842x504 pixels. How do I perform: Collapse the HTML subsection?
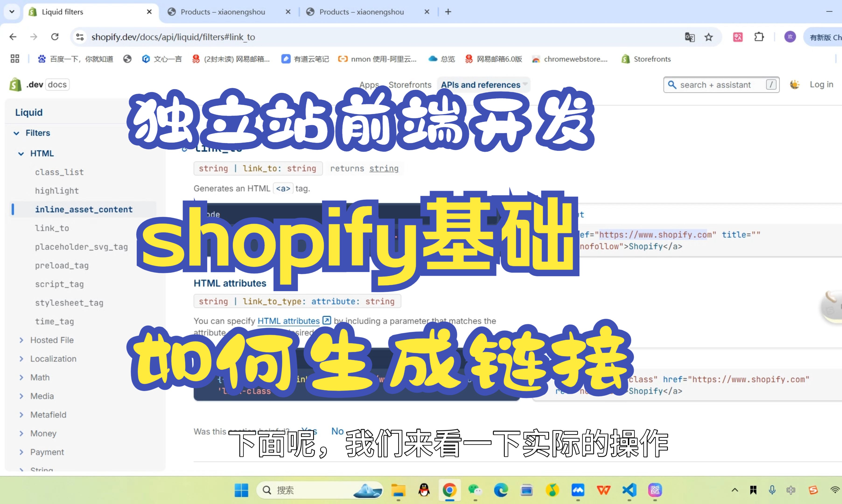21,154
